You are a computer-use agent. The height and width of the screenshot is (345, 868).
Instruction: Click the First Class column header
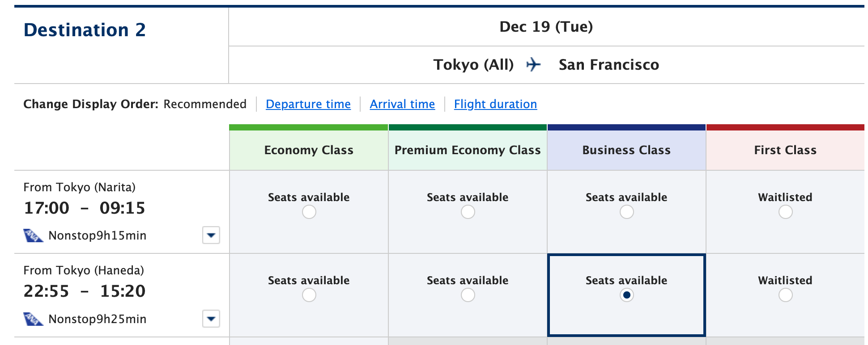click(785, 150)
